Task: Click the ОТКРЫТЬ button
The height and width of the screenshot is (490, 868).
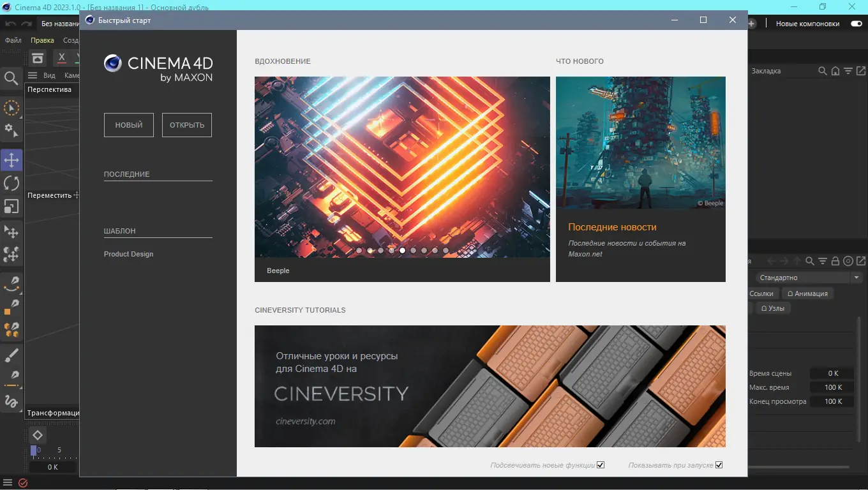Action: (x=186, y=124)
